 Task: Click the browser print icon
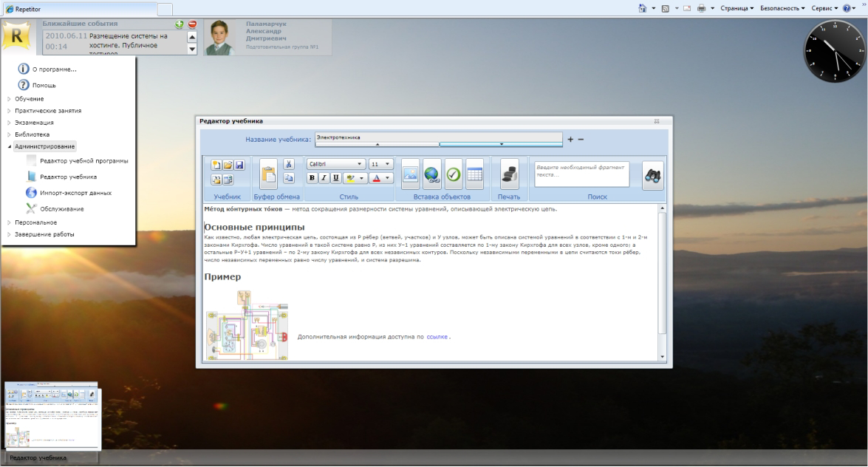[701, 8]
